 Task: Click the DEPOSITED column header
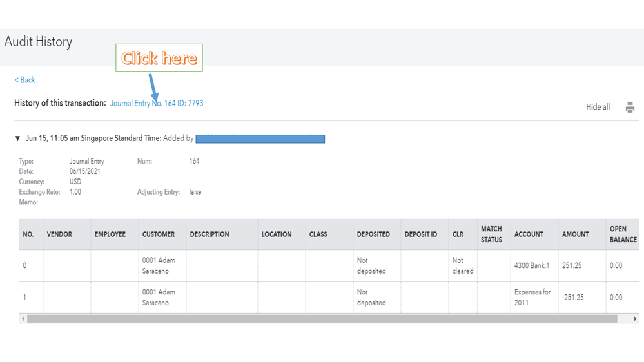point(373,234)
